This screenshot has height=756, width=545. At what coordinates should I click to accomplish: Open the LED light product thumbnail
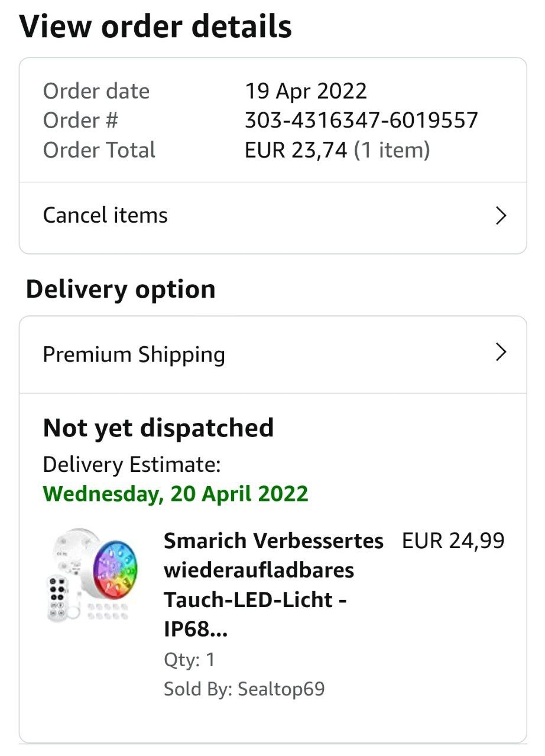(x=92, y=576)
